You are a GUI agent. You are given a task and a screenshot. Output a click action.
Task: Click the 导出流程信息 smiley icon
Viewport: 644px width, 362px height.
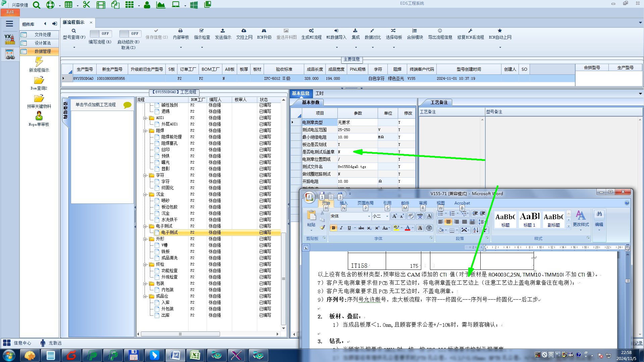[x=440, y=31]
